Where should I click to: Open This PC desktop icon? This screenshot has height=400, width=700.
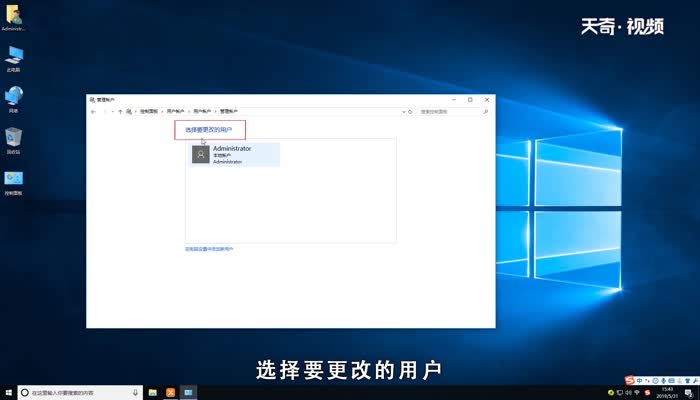[x=13, y=58]
